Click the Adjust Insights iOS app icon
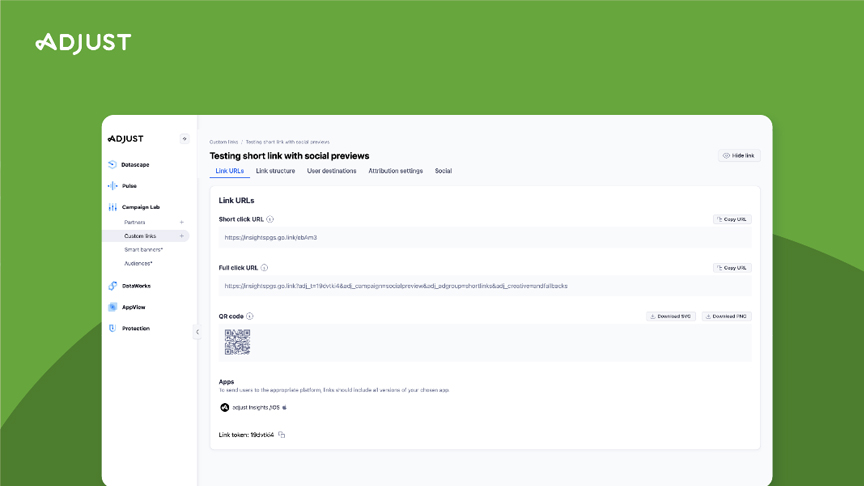 [x=224, y=408]
